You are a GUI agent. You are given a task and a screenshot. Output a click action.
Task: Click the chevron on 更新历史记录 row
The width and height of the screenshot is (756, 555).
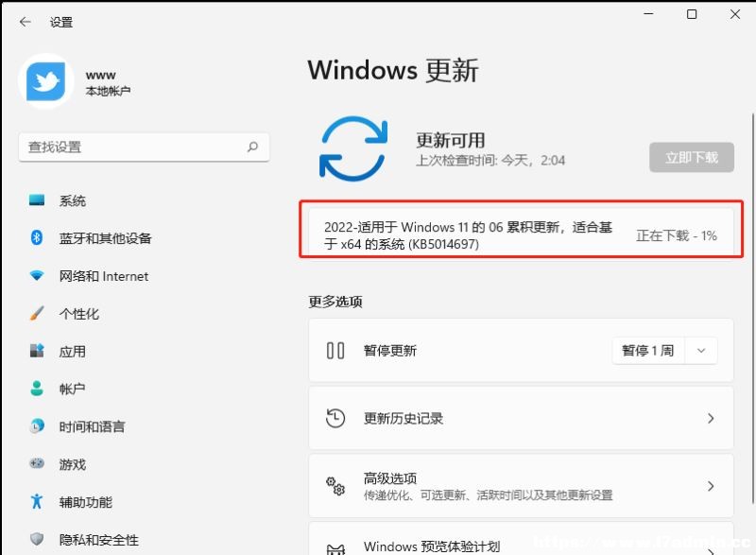[x=711, y=418]
